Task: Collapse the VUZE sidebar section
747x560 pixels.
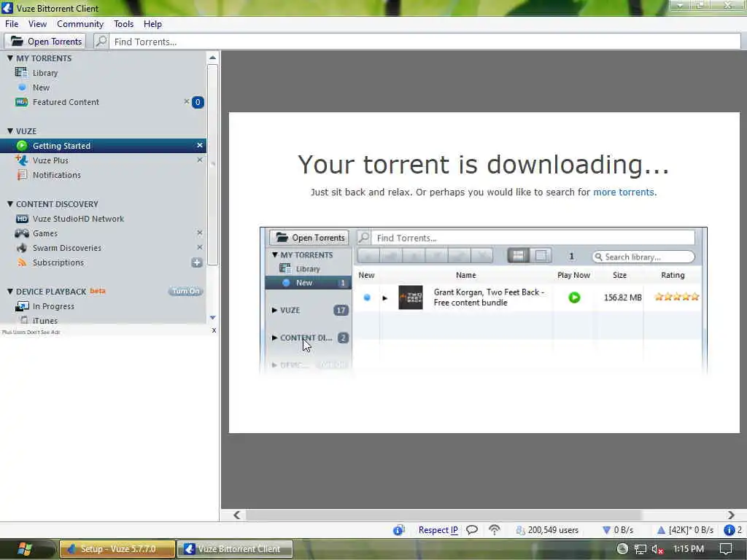Action: point(10,131)
